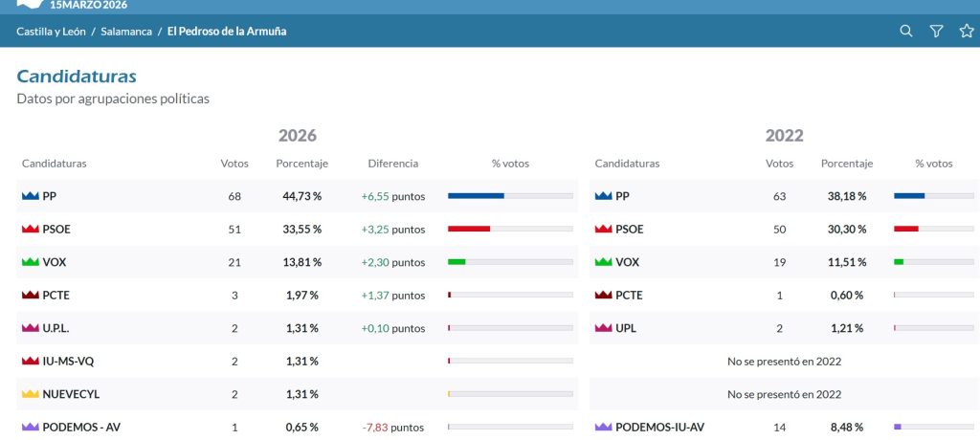The height and width of the screenshot is (440, 980).
Task: Open the search magnifier icon
Action: 905,32
